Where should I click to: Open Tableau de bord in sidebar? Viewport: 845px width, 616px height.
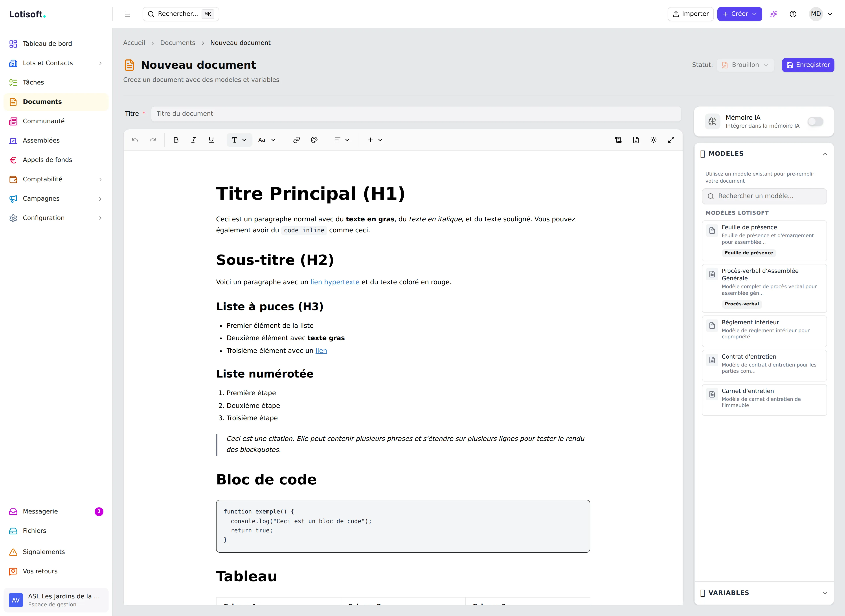coord(56,44)
